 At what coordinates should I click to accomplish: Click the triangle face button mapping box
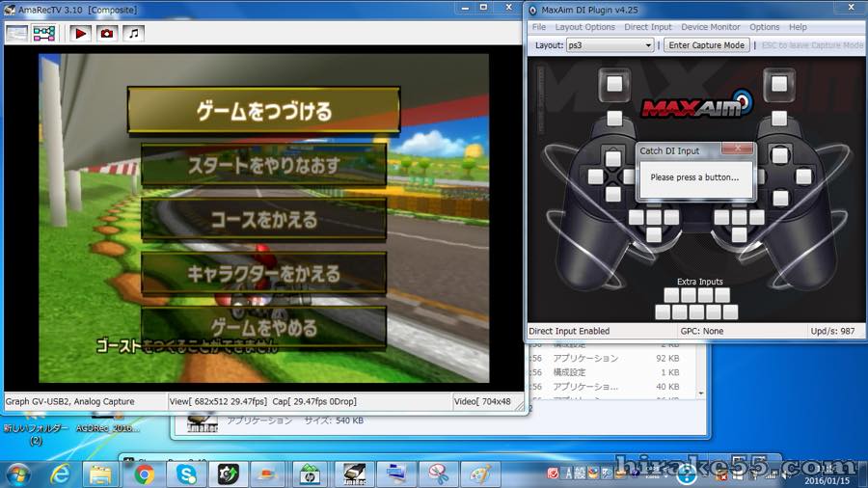(x=780, y=155)
